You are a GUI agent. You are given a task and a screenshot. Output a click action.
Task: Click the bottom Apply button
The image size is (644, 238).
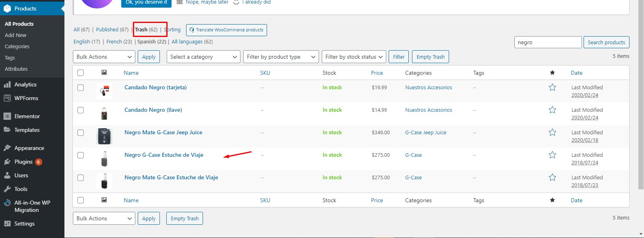149,218
